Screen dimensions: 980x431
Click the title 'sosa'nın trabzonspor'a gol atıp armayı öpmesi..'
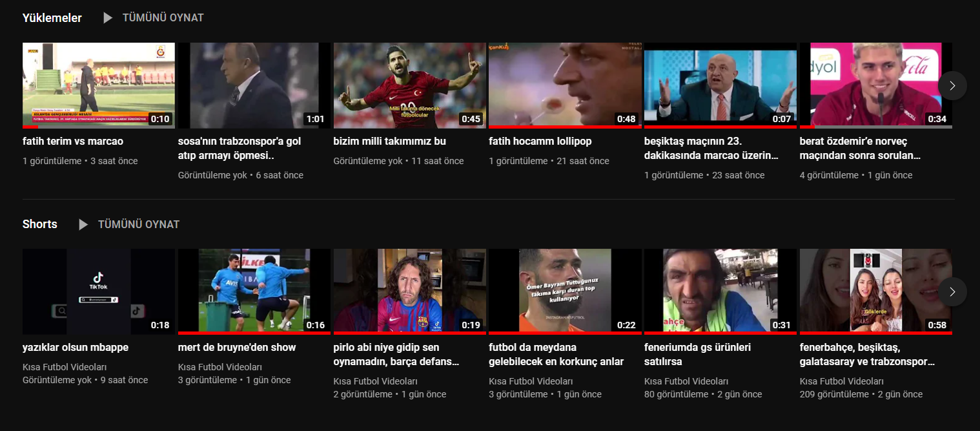(240, 148)
